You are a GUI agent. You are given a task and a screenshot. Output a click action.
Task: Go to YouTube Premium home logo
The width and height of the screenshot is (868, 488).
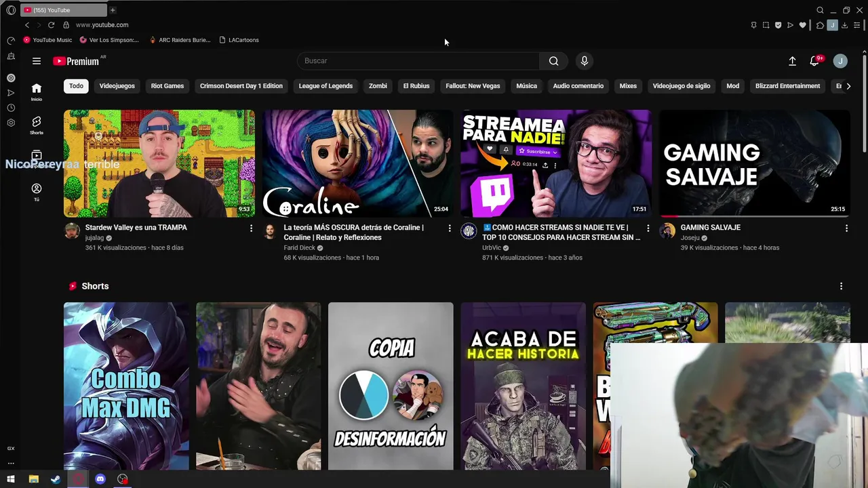(x=76, y=61)
